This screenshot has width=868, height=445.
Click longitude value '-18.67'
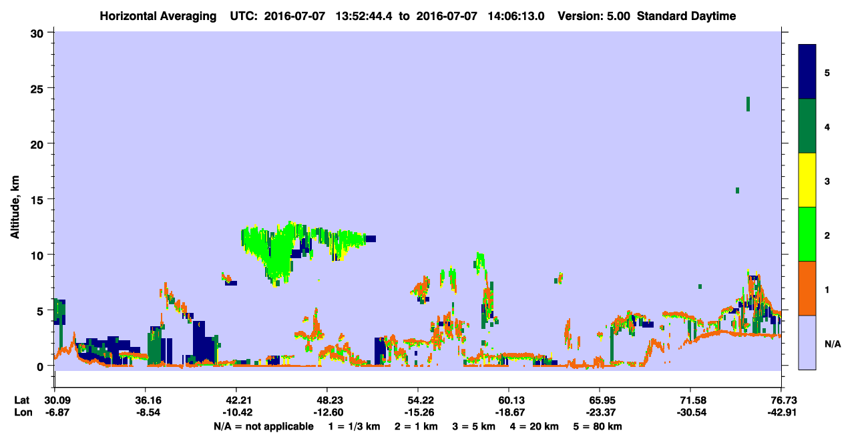pos(509,413)
